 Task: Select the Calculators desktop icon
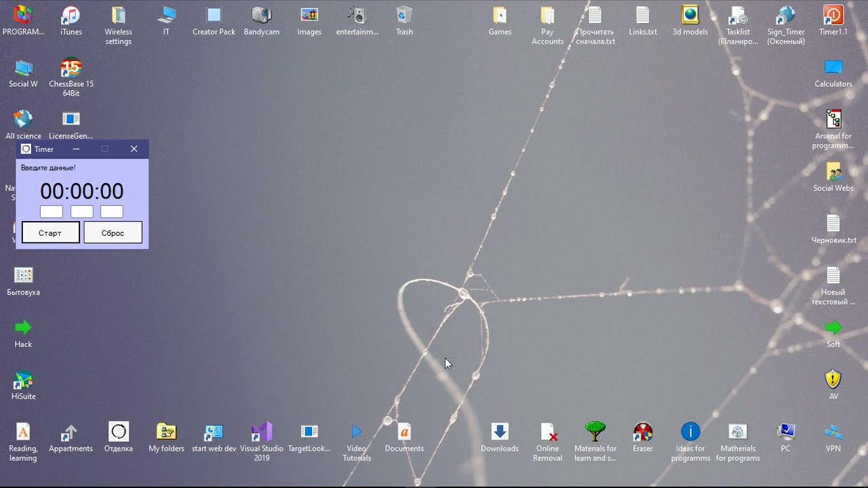click(x=833, y=67)
